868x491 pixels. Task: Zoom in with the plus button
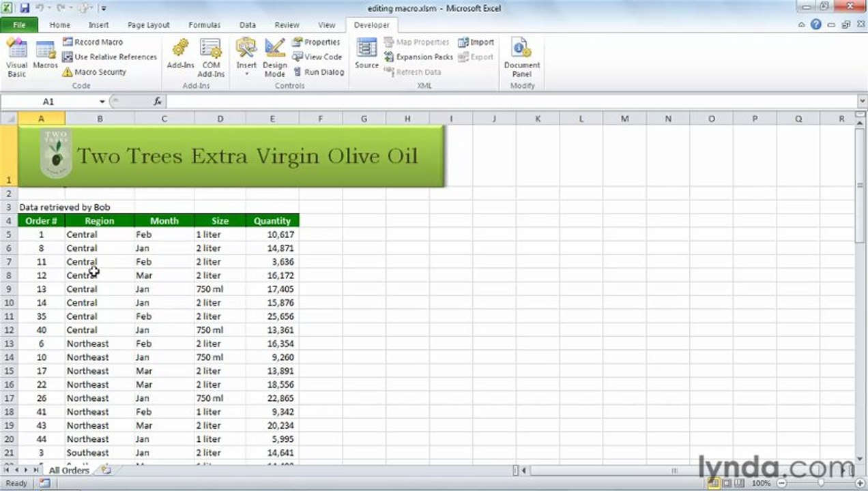click(859, 483)
